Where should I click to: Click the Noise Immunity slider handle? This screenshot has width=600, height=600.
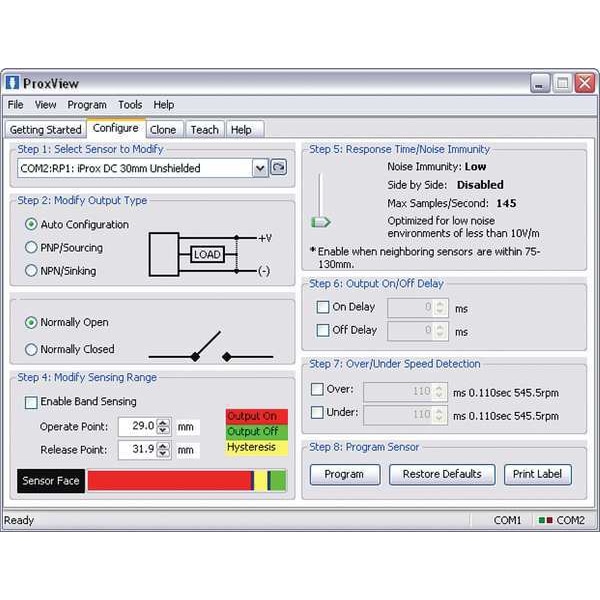(320, 221)
